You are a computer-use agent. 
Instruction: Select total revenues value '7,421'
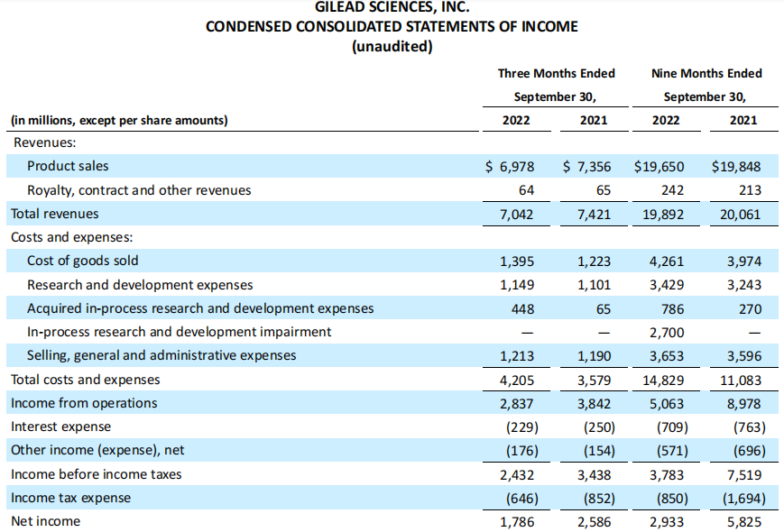point(594,215)
